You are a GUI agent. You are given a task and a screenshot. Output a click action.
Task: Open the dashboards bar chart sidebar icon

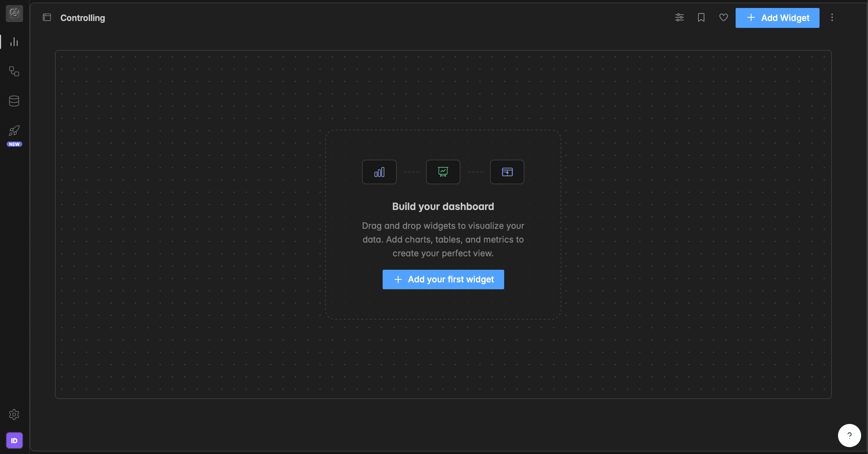14,42
